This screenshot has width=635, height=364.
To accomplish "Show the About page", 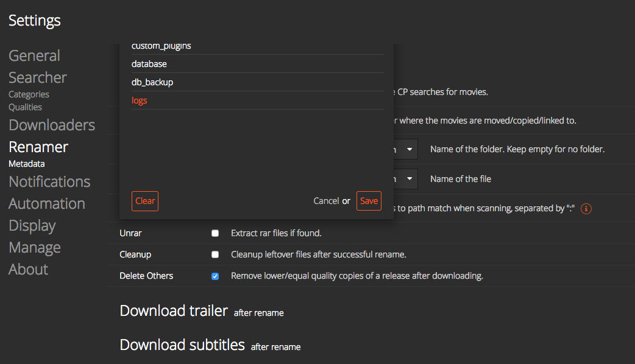I will coord(28,269).
